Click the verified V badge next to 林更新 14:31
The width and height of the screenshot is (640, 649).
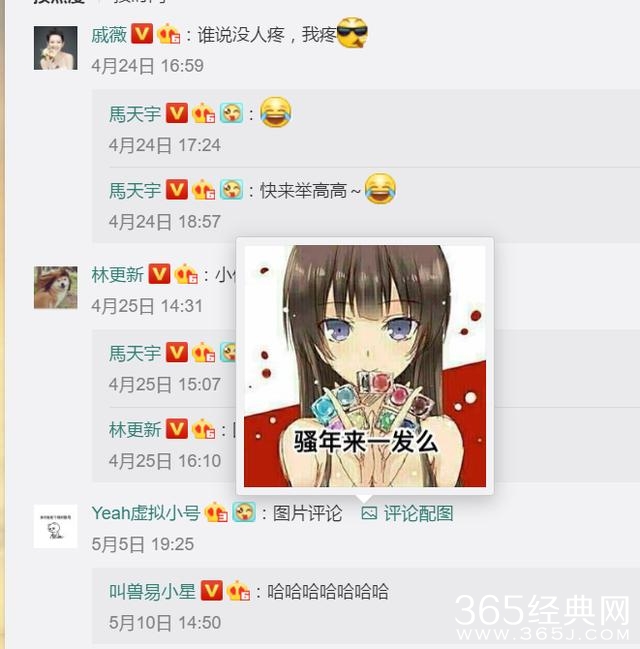159,274
